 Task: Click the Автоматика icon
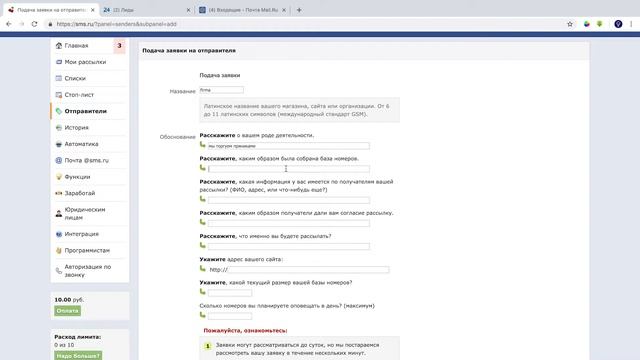click(59, 144)
